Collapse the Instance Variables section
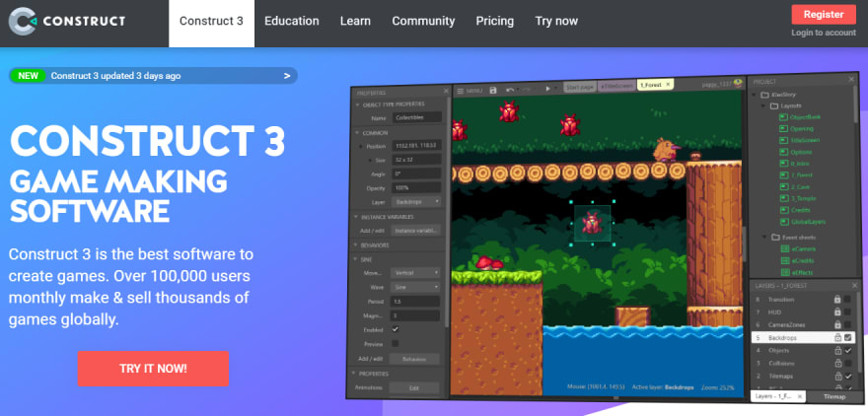 point(355,218)
